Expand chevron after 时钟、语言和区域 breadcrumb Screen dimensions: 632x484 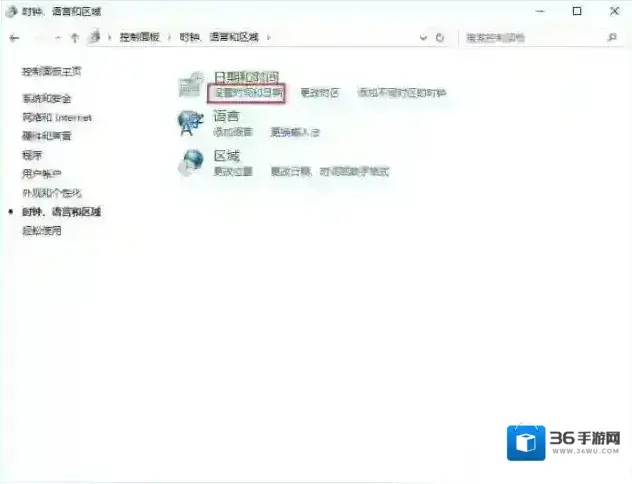tap(268, 37)
